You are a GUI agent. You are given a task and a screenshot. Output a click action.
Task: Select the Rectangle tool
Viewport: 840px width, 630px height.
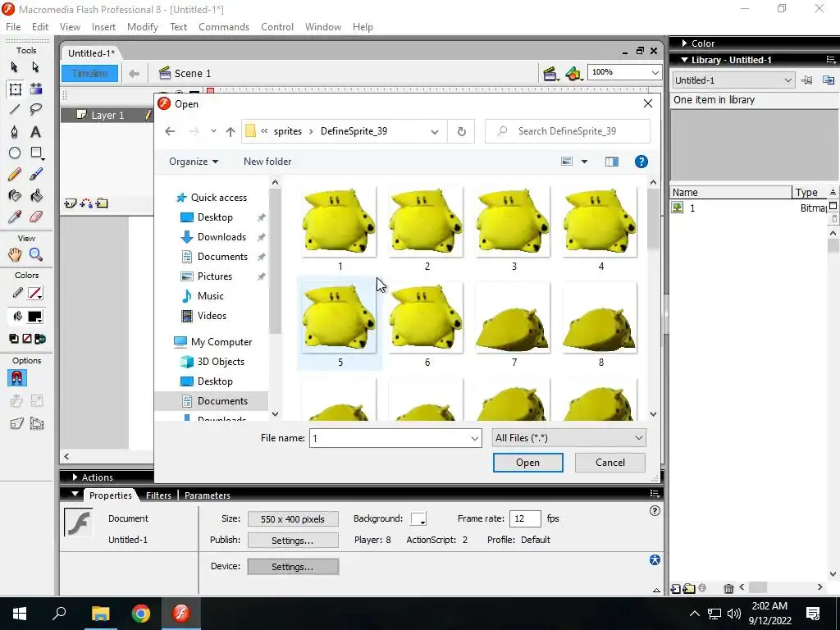tap(36, 153)
